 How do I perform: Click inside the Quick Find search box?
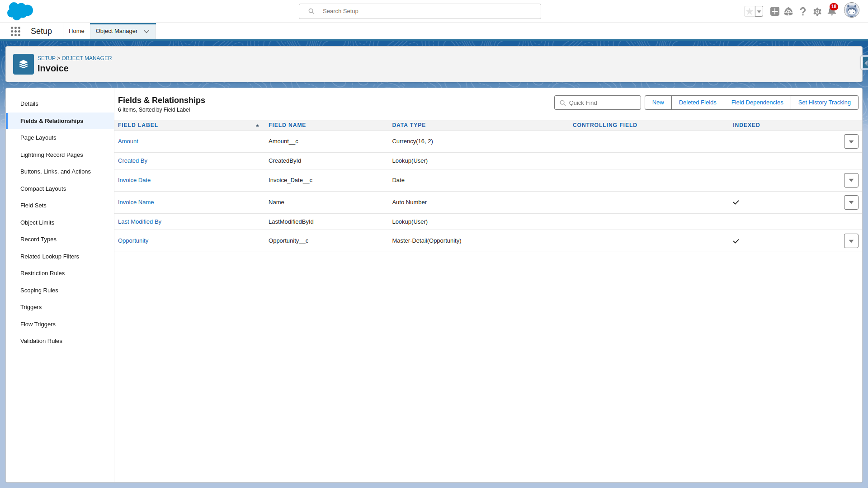tap(597, 103)
